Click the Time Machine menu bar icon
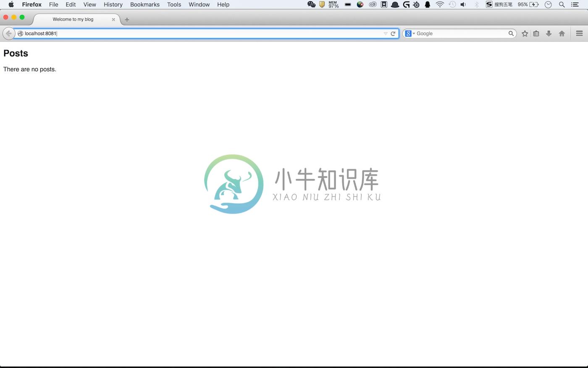Image resolution: width=588 pixels, height=368 pixels. click(x=452, y=5)
